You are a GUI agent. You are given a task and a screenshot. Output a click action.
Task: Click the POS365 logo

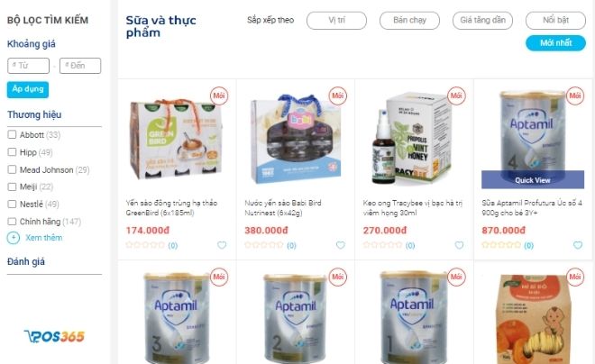pos(54,336)
